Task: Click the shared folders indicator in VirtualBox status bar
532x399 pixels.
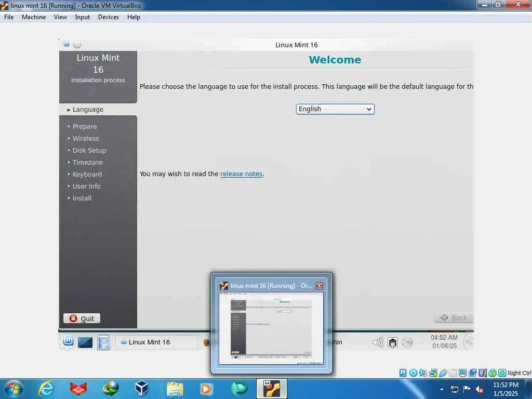Action: [453, 373]
